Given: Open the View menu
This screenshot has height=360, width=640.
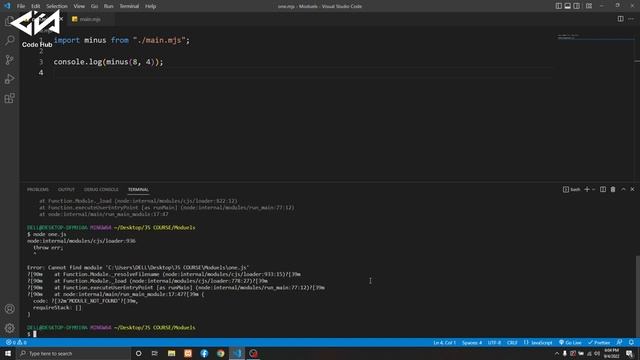Looking at the screenshot, I should click(79, 6).
